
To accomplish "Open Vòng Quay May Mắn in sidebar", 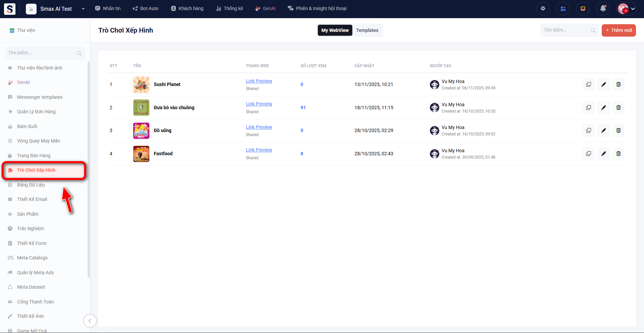I will [39, 141].
